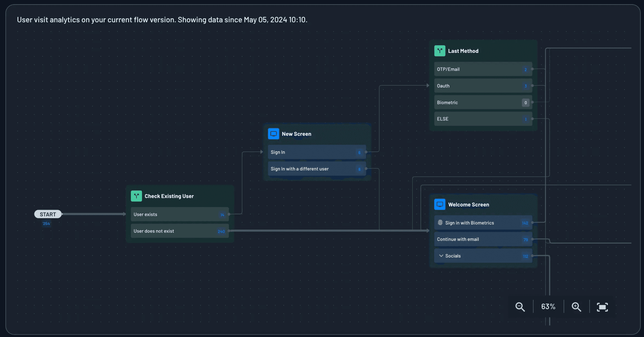
Task: Select the 'User exists' branch row
Action: click(x=179, y=214)
